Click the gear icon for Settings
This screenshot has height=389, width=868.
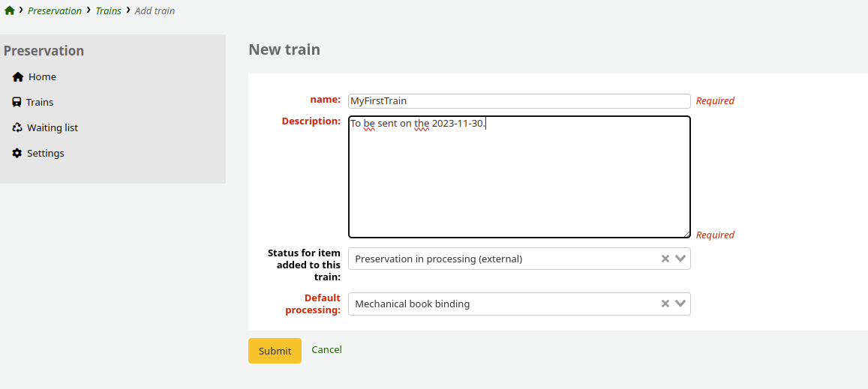pyautogui.click(x=17, y=154)
